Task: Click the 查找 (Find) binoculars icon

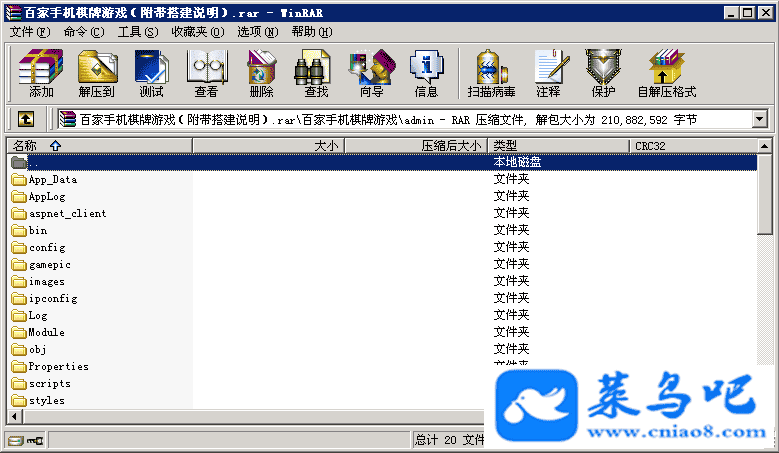Action: point(316,73)
